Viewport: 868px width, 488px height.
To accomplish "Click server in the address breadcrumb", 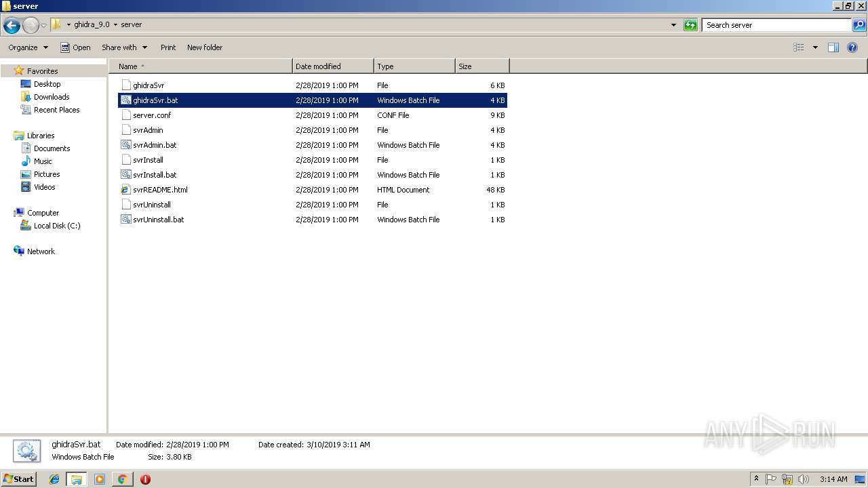I will click(132, 25).
